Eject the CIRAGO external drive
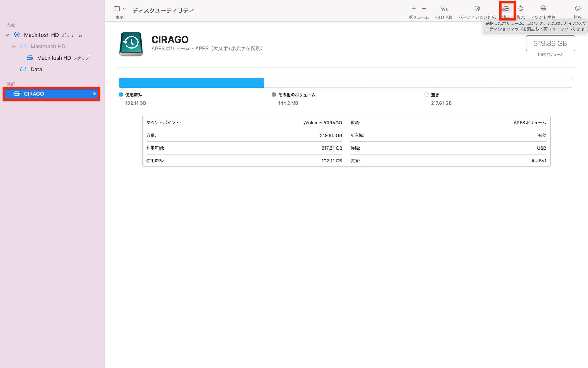This screenshot has height=368, width=588. coord(94,93)
